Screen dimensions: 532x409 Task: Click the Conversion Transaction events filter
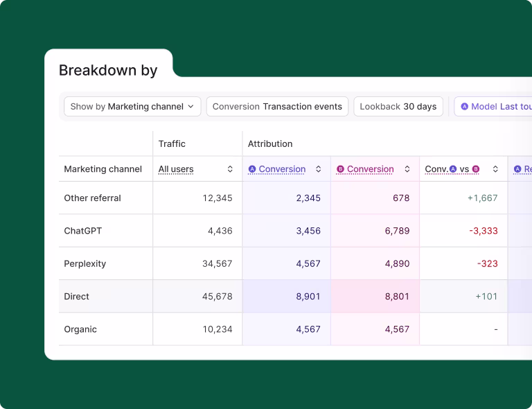pos(277,107)
